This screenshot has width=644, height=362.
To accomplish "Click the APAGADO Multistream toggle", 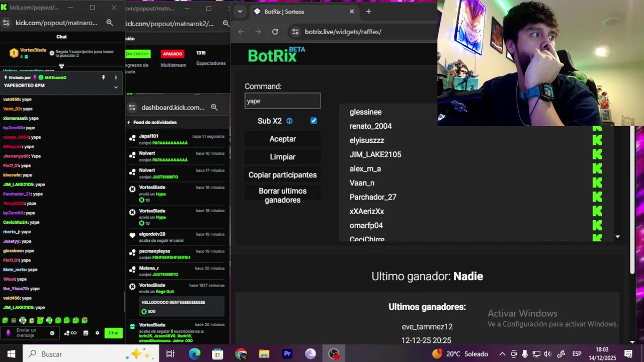I will pos(173,54).
